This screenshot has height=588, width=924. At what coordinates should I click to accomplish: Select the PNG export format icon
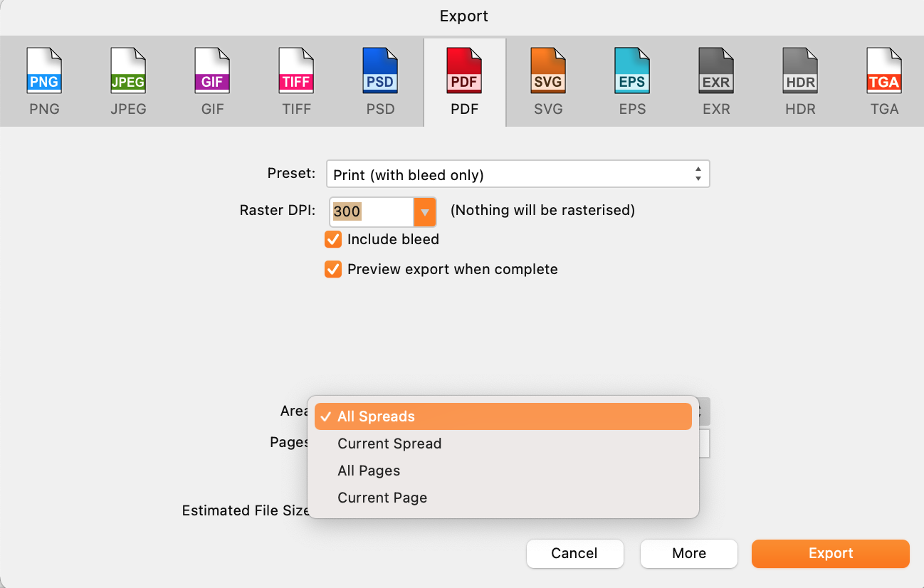click(44, 80)
